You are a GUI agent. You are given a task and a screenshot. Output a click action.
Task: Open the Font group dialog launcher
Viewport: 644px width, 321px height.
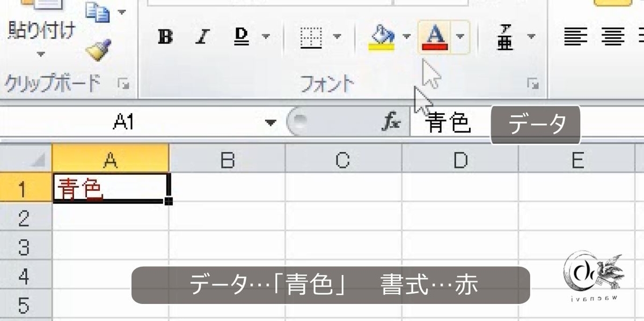point(533,84)
